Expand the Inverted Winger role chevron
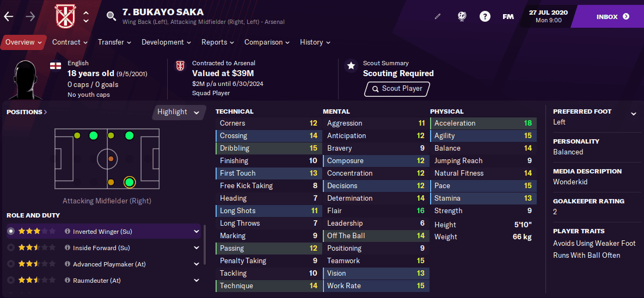This screenshot has height=298, width=644. pyautogui.click(x=196, y=232)
